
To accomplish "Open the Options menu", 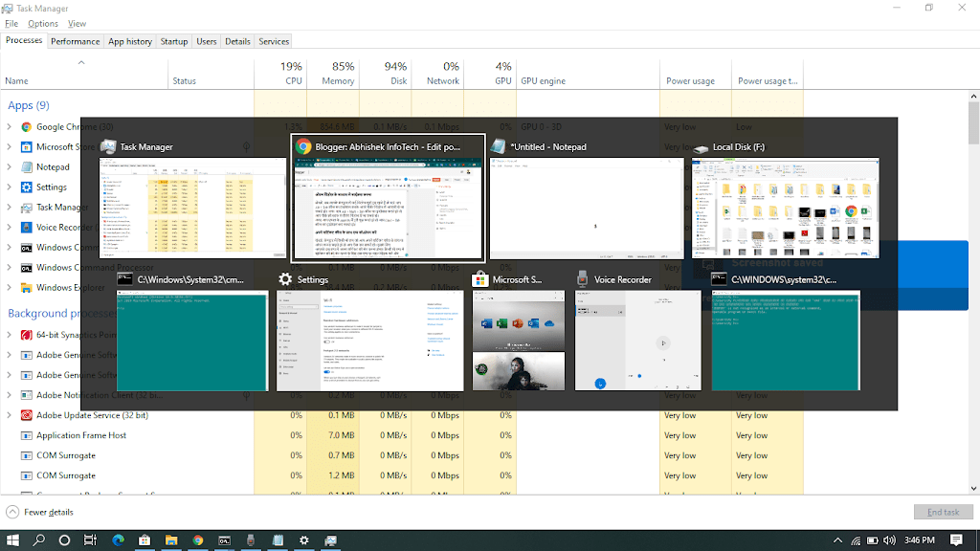I will (x=43, y=23).
